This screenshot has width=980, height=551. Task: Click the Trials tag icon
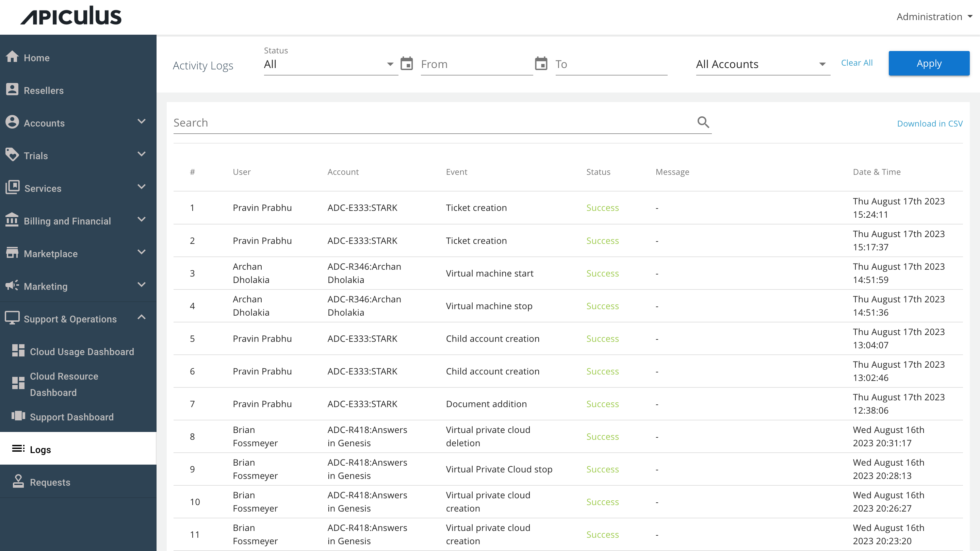point(12,155)
